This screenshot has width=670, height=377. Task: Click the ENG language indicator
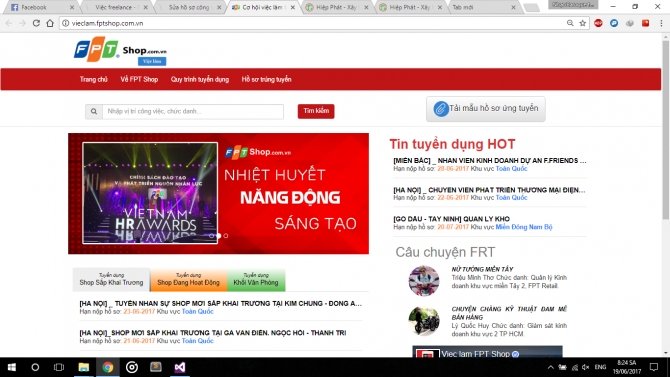pyautogui.click(x=600, y=367)
